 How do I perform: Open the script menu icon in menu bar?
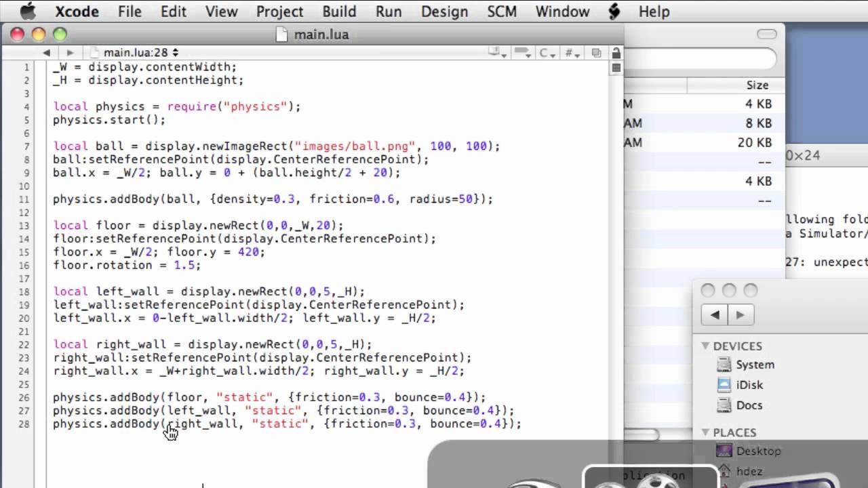614,12
